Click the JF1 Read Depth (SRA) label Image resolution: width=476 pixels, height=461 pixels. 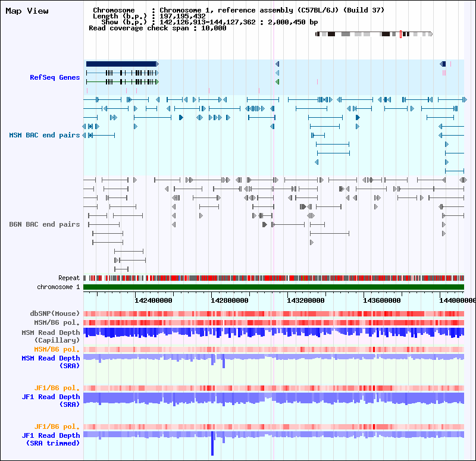pos(51,400)
